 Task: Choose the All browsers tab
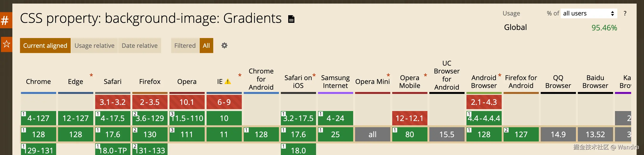(x=206, y=45)
